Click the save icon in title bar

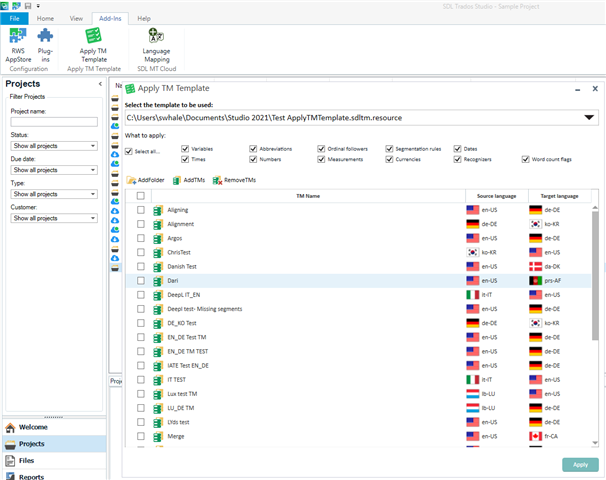coord(28,6)
